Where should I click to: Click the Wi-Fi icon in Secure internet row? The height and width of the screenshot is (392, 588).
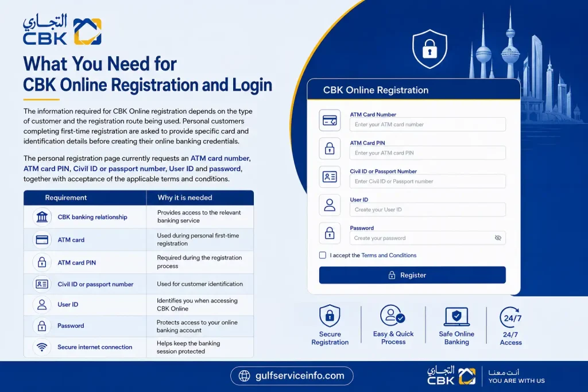[42, 347]
